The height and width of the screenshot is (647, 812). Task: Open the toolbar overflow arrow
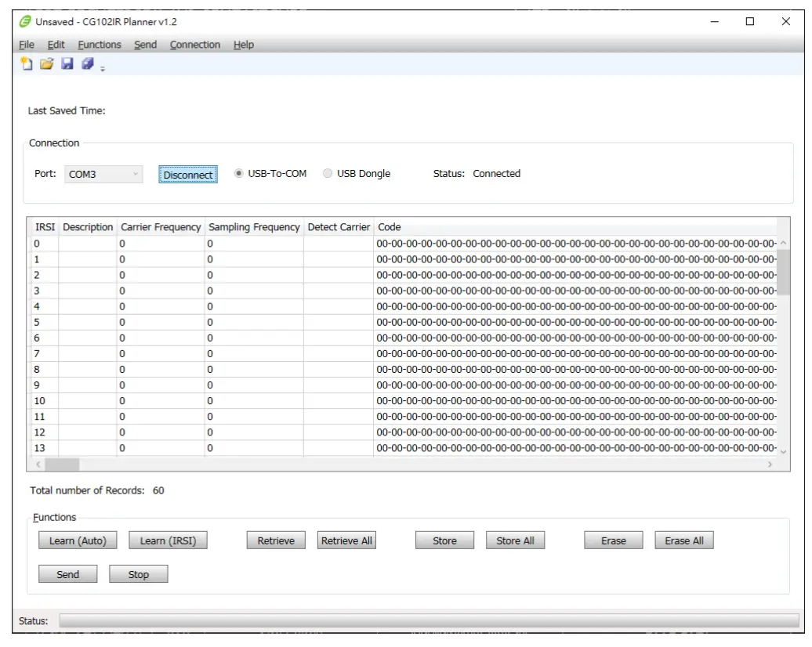pos(103,69)
